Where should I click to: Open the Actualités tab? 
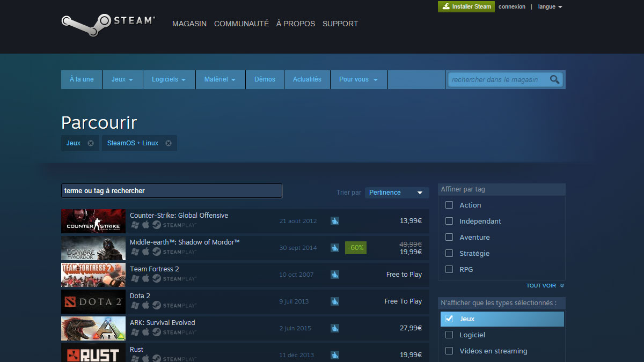tap(307, 79)
